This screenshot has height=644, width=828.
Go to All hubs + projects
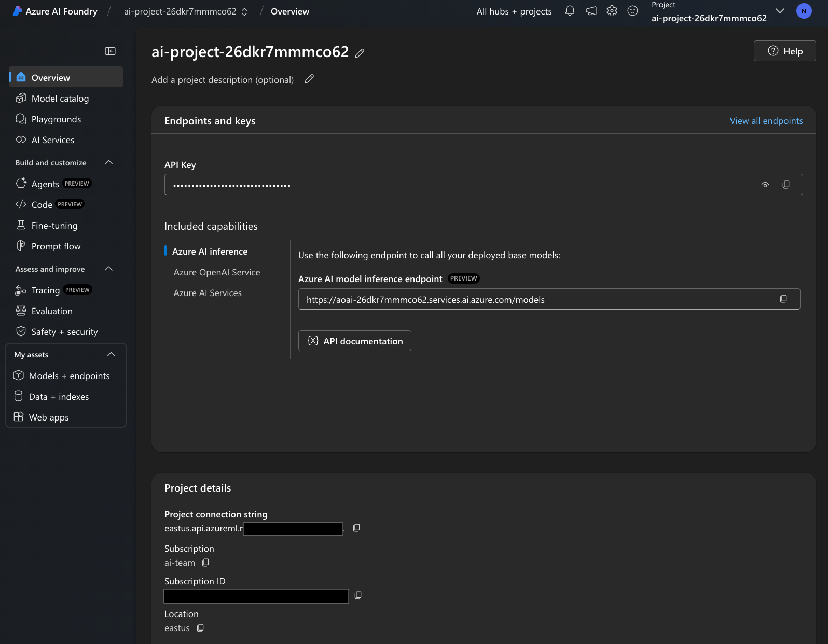coord(514,11)
